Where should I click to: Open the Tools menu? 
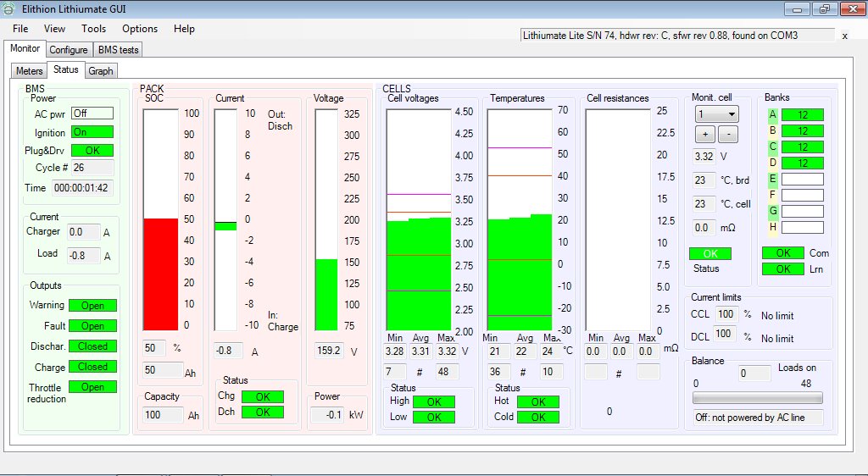click(93, 29)
